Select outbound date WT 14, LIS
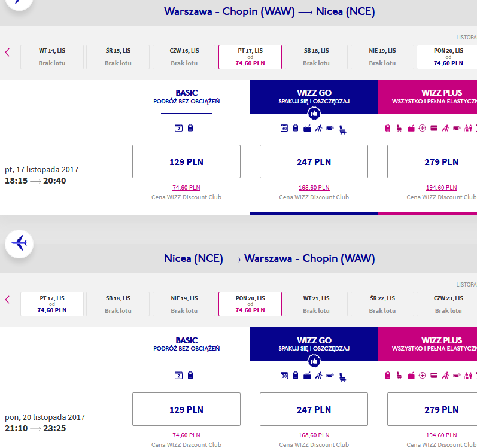The height and width of the screenshot is (448, 477). (52, 57)
